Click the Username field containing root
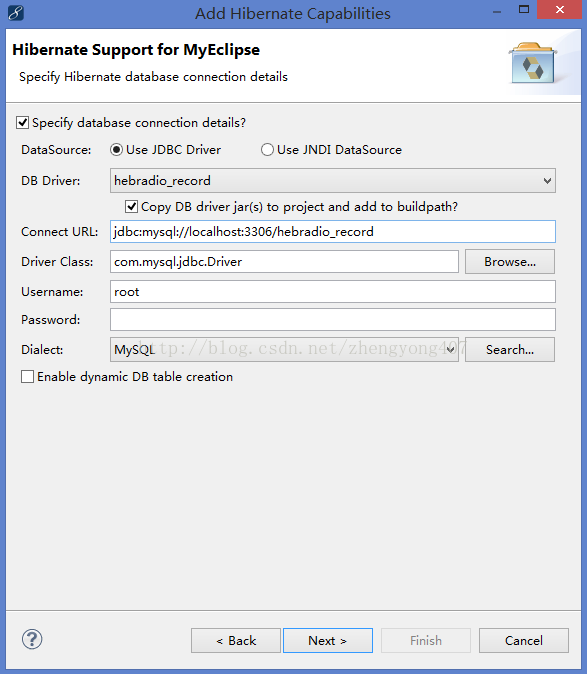This screenshot has height=674, width=587. point(333,292)
